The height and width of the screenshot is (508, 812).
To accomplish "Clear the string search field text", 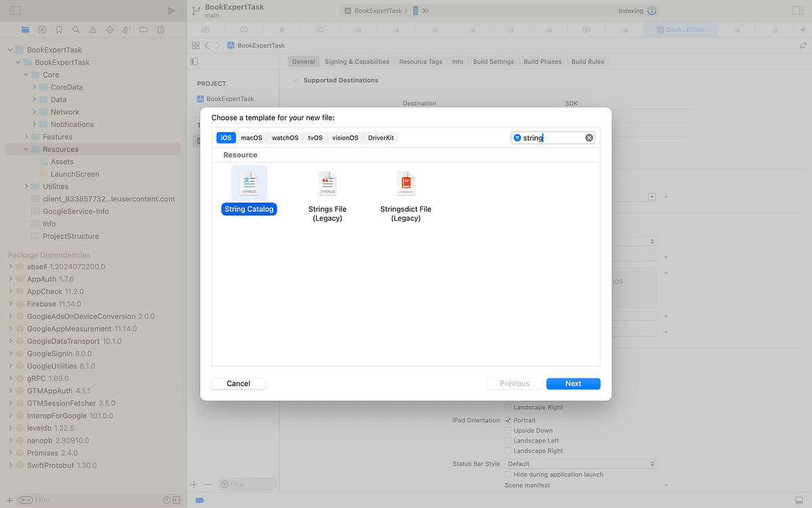I will click(589, 137).
